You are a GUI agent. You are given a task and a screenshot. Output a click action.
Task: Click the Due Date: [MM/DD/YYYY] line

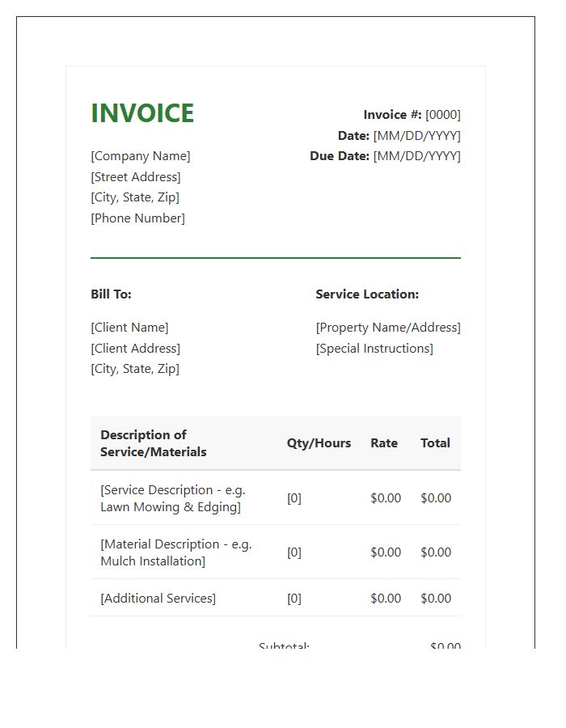[385, 156]
